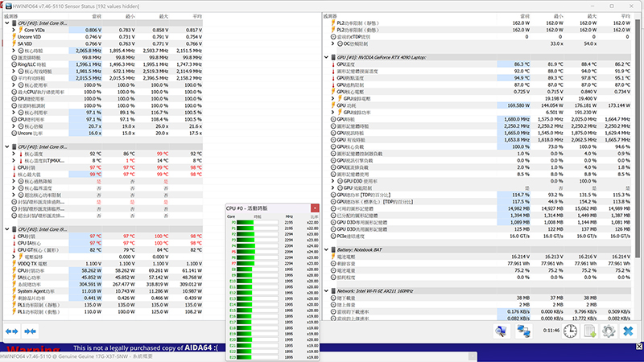Click the 16.0 GT/s PCIe link speed value
The height and width of the screenshot is (362, 644).
coord(519,236)
